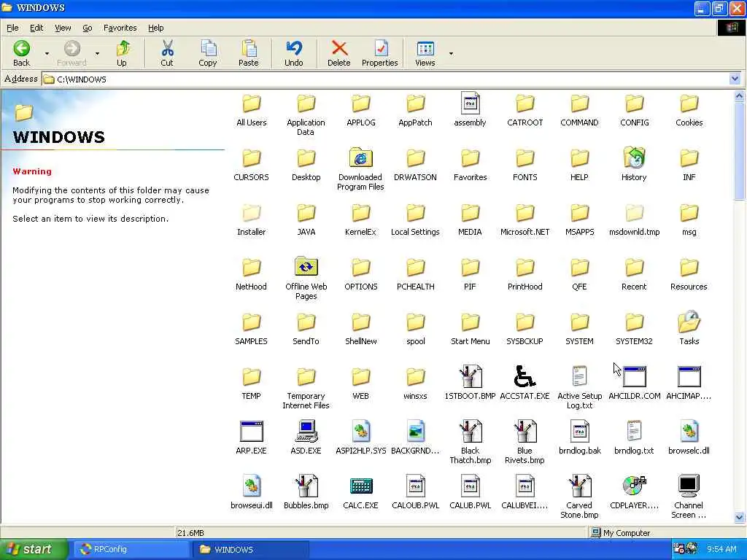This screenshot has height=560, width=747.
Task: Select the ASD.EXE computer icon
Action: pos(306,432)
